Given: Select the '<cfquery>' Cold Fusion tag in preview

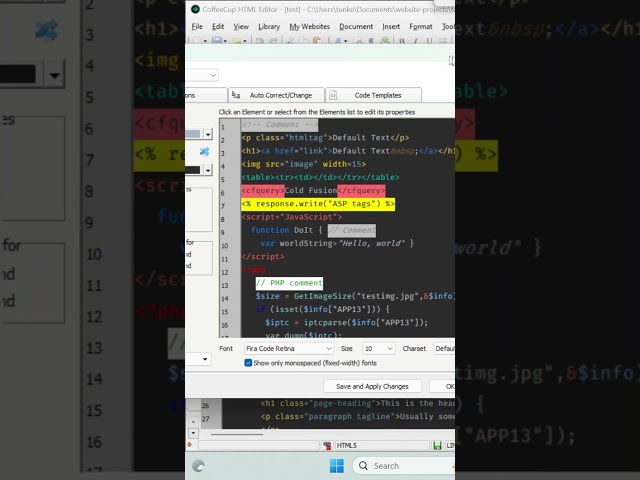Looking at the screenshot, I should click(x=263, y=190).
